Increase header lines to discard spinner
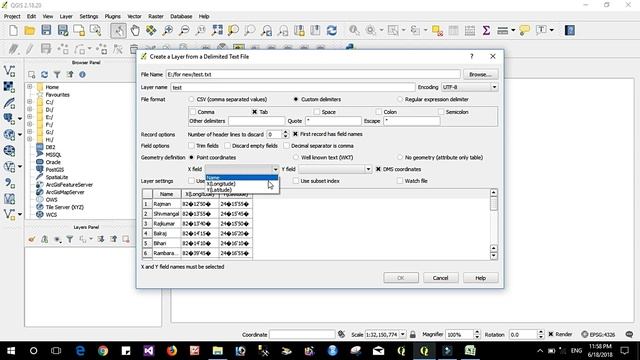 pyautogui.click(x=285, y=132)
